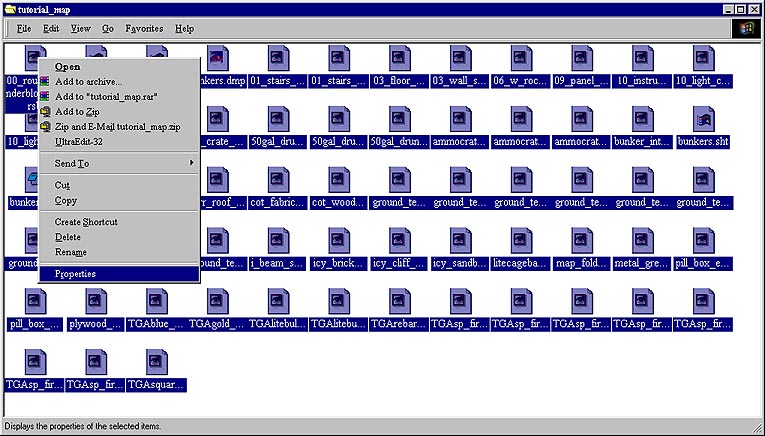Click the icy_cliff file icon
765x436 pixels.
399,241
